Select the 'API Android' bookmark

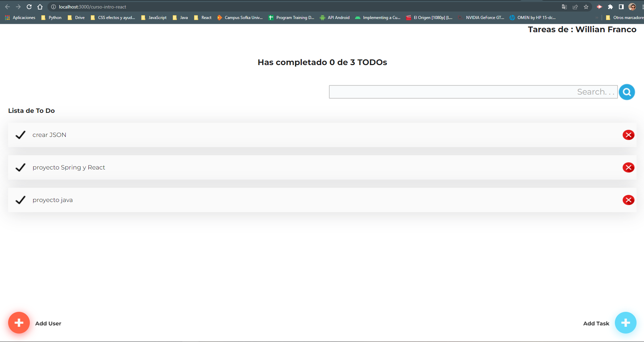pyautogui.click(x=335, y=17)
